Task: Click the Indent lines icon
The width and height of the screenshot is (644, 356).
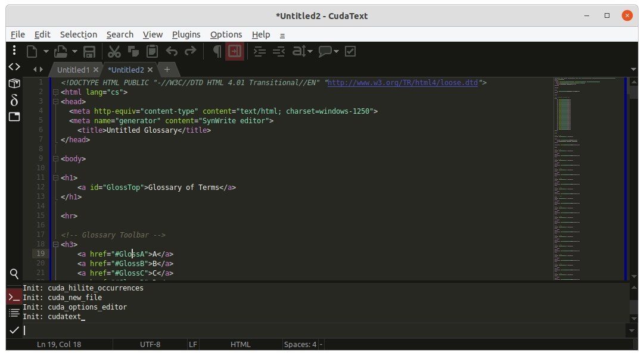Action: [x=259, y=52]
